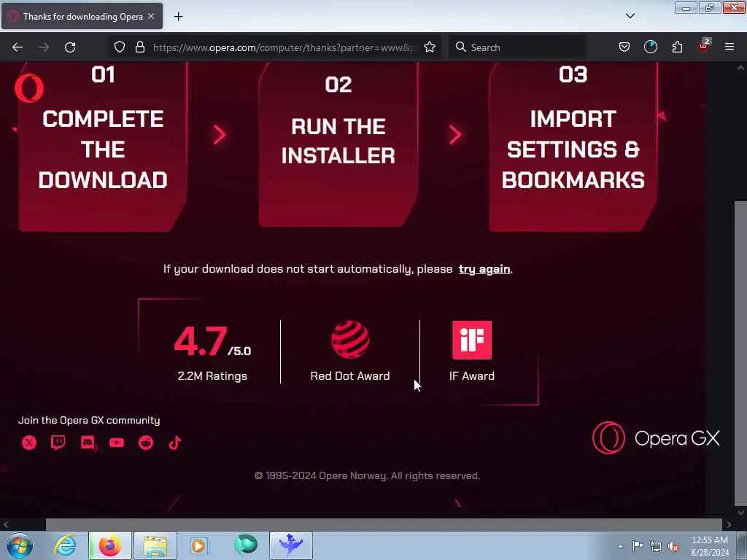Click the Opera logo at top left
Screen dimensions: 747x560
pos(28,88)
